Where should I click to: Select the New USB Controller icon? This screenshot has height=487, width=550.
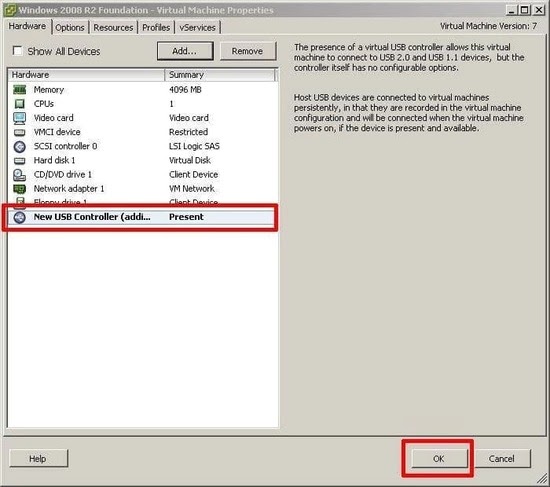(x=20, y=217)
